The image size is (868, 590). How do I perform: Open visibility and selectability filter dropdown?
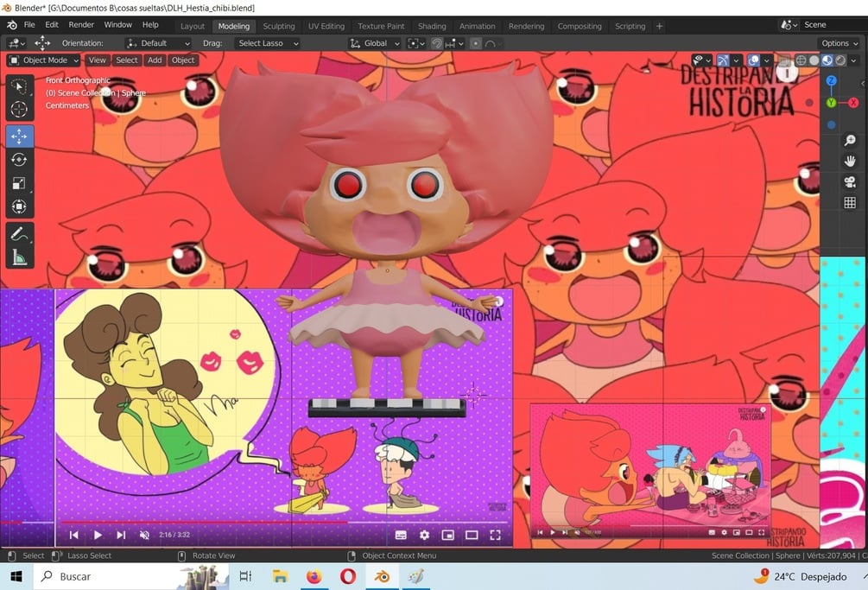click(x=702, y=60)
